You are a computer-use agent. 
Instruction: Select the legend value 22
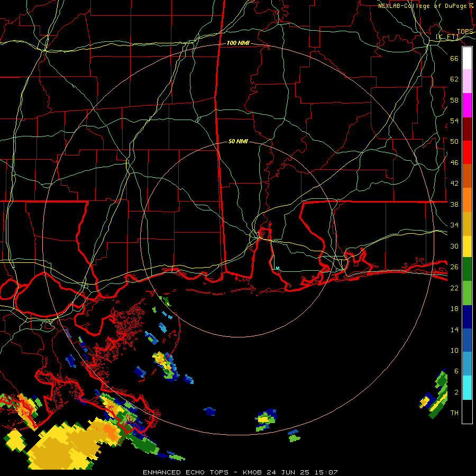454,288
